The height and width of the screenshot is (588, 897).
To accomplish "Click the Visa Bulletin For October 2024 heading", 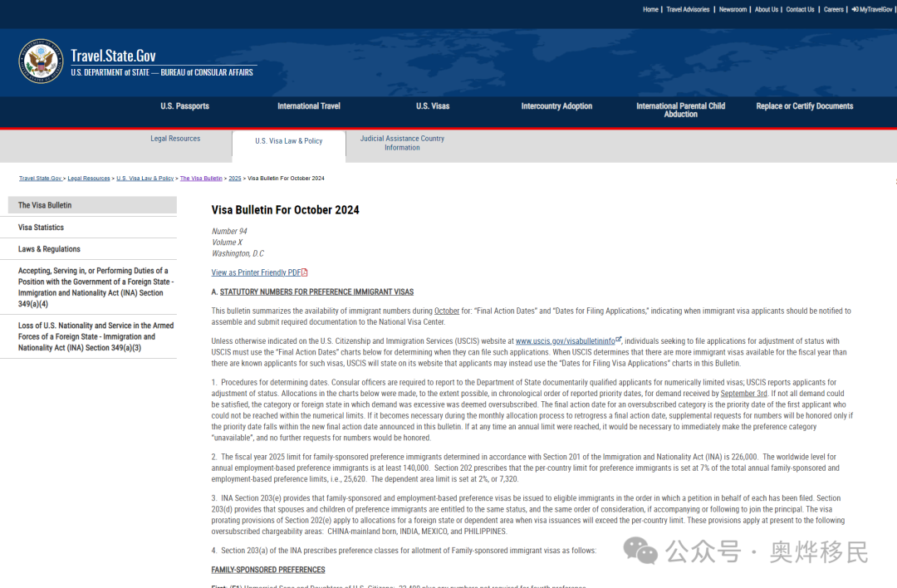I will click(286, 210).
